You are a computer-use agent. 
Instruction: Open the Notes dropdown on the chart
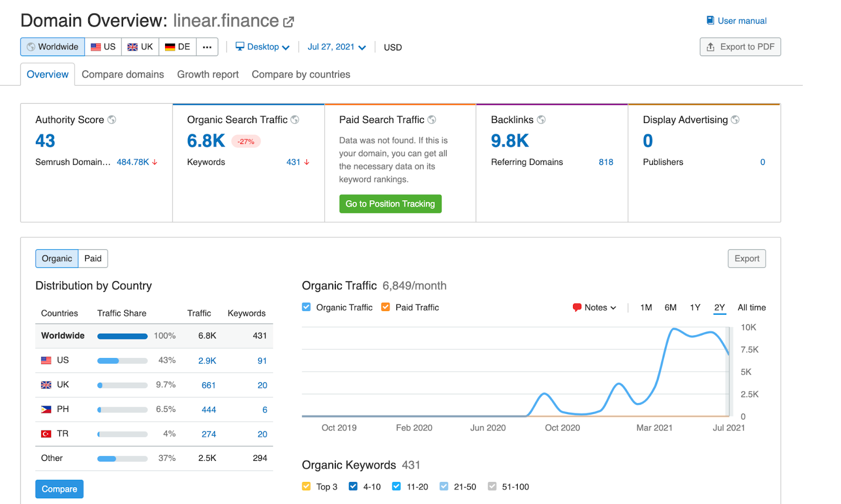tap(594, 307)
